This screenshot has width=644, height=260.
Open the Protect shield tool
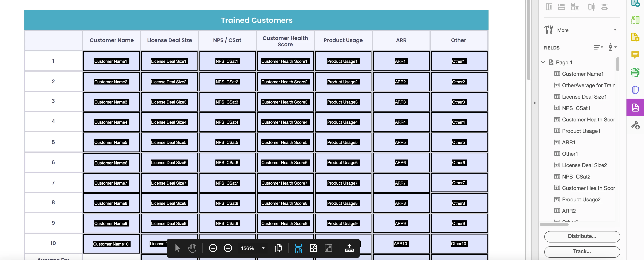(x=635, y=90)
